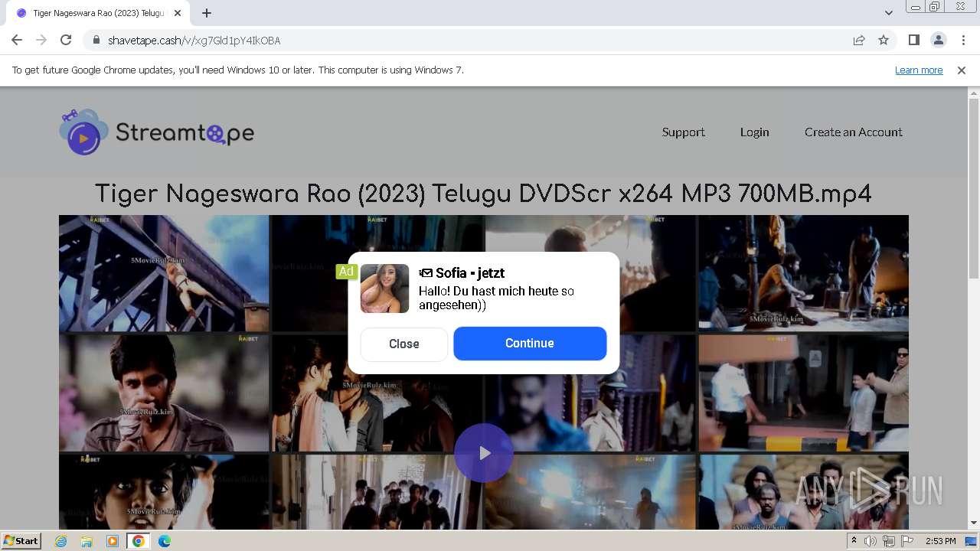Open a new tab with the plus button

coord(207,13)
